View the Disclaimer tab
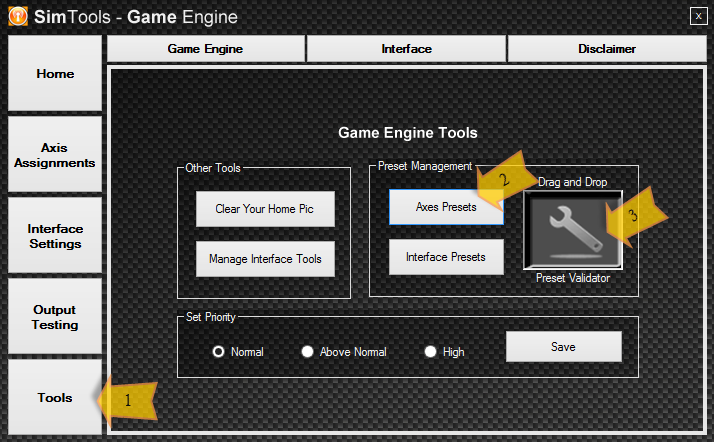Image resolution: width=714 pixels, height=442 pixels. point(607,49)
